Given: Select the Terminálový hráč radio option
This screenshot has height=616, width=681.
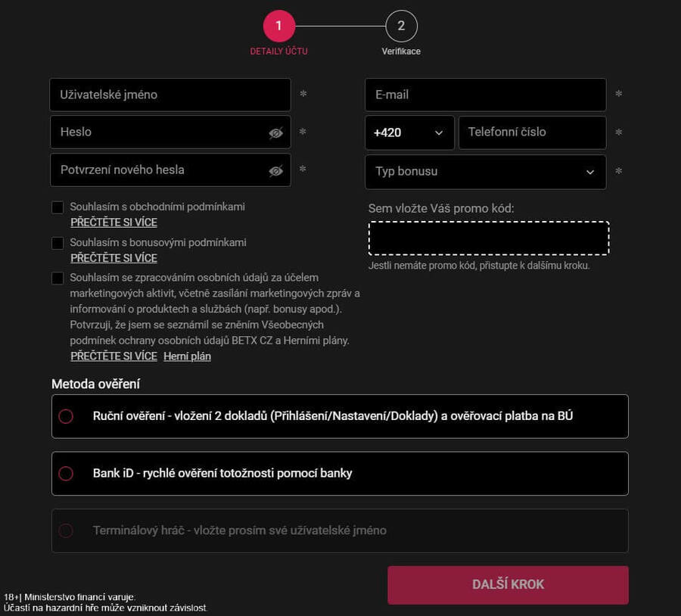Looking at the screenshot, I should [66, 531].
